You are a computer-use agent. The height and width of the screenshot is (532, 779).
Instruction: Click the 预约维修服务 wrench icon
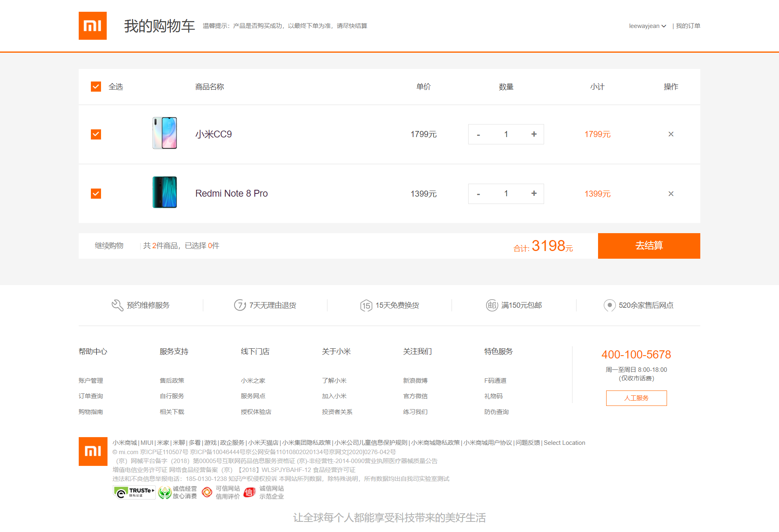click(x=117, y=305)
